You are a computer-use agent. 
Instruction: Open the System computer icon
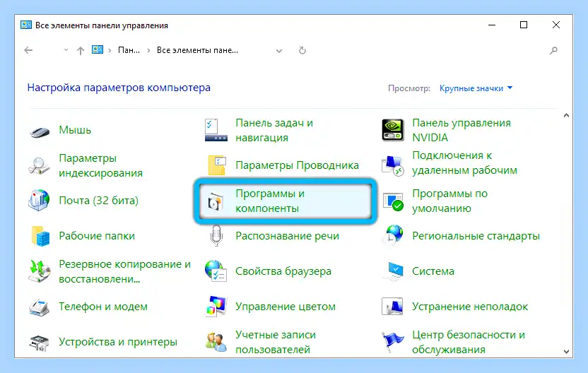pos(393,271)
